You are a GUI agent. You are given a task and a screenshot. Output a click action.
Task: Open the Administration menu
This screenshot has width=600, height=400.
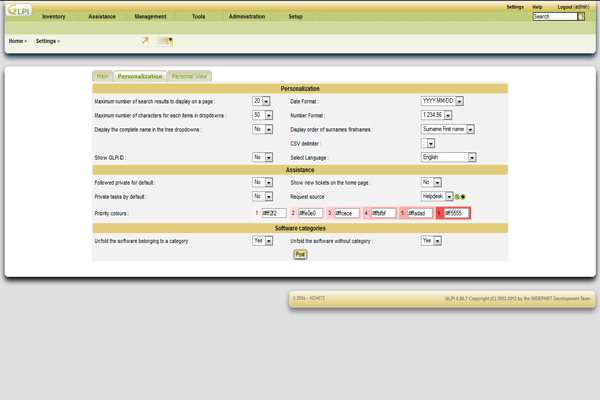pos(246,17)
